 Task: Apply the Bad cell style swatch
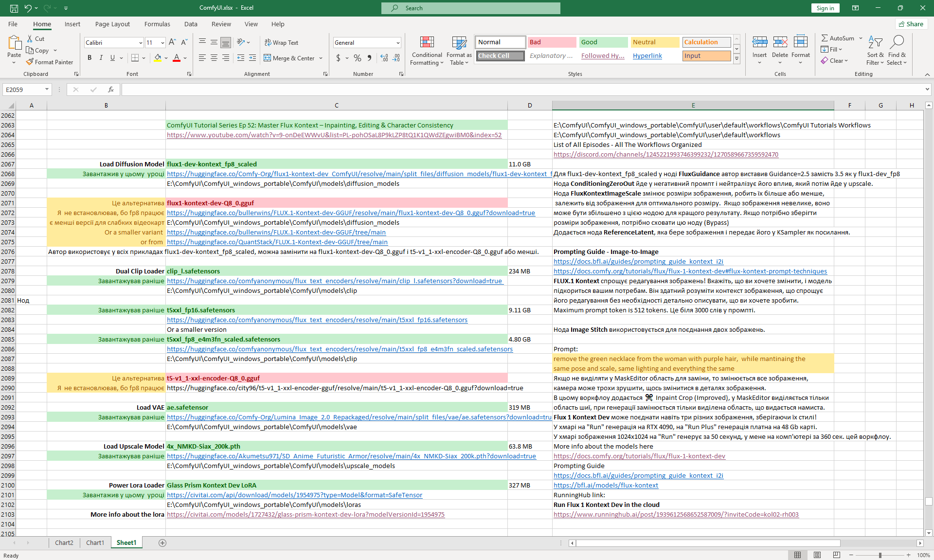(x=552, y=42)
